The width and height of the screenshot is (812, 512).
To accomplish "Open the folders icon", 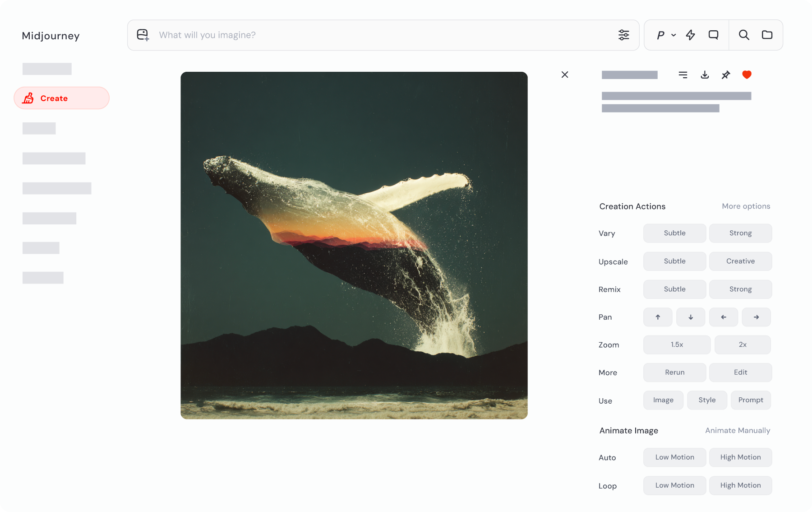I will (767, 35).
